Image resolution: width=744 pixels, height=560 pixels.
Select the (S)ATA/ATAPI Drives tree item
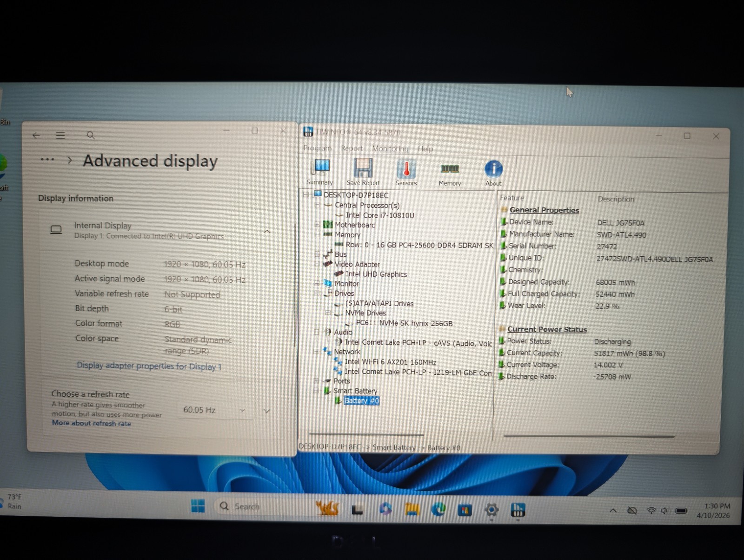click(x=379, y=303)
